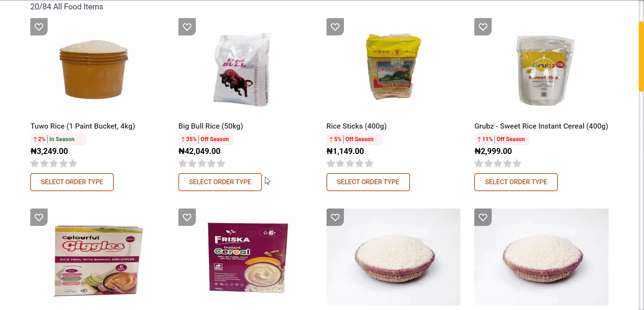The width and height of the screenshot is (644, 310).
Task: Rate Grubz Sweet Rice with stars
Action: point(498,163)
